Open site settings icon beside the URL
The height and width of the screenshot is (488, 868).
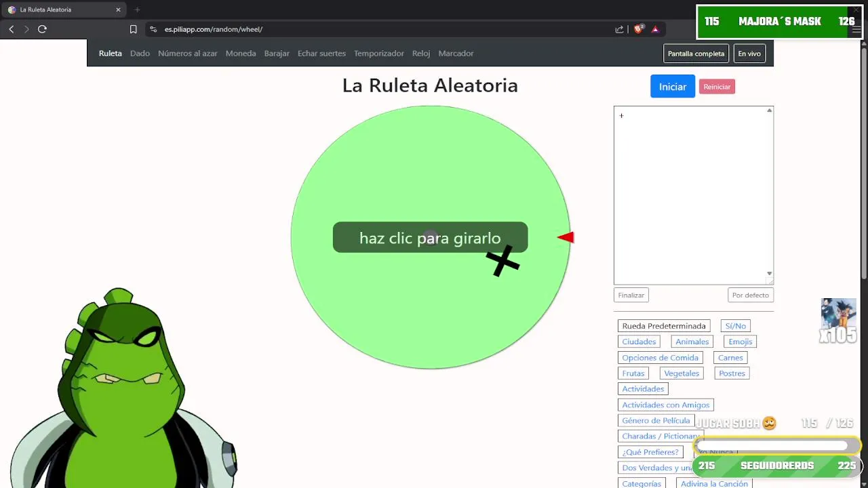click(x=153, y=29)
